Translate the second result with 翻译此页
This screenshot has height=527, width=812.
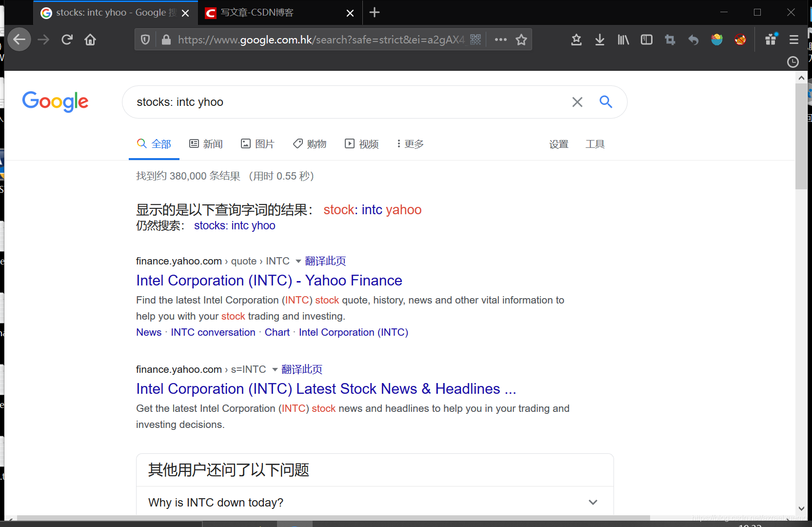[x=302, y=369]
